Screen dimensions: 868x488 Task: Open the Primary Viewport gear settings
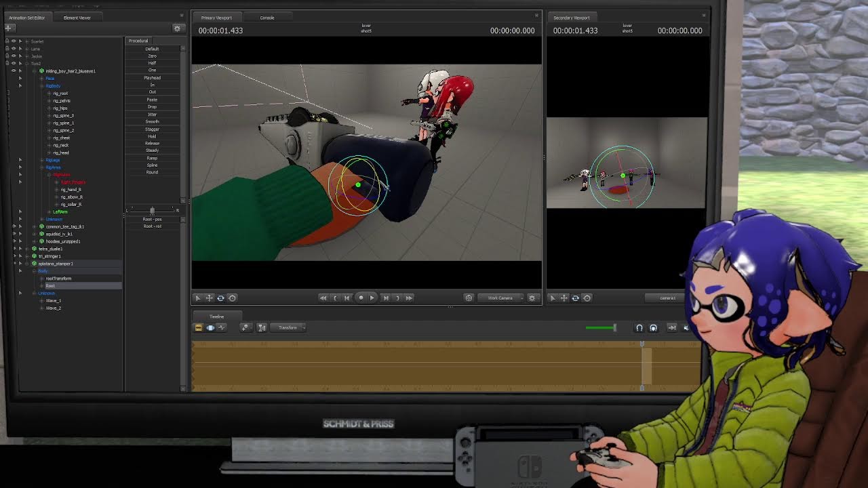[x=532, y=298]
